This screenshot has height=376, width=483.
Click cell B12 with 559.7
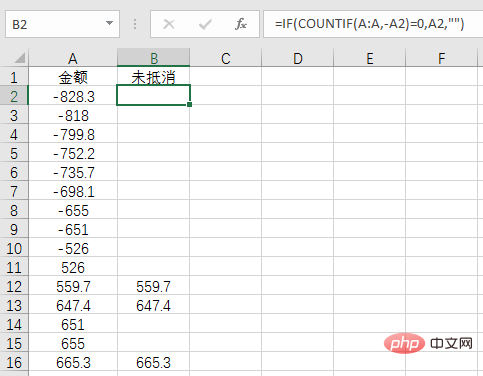[x=154, y=286]
